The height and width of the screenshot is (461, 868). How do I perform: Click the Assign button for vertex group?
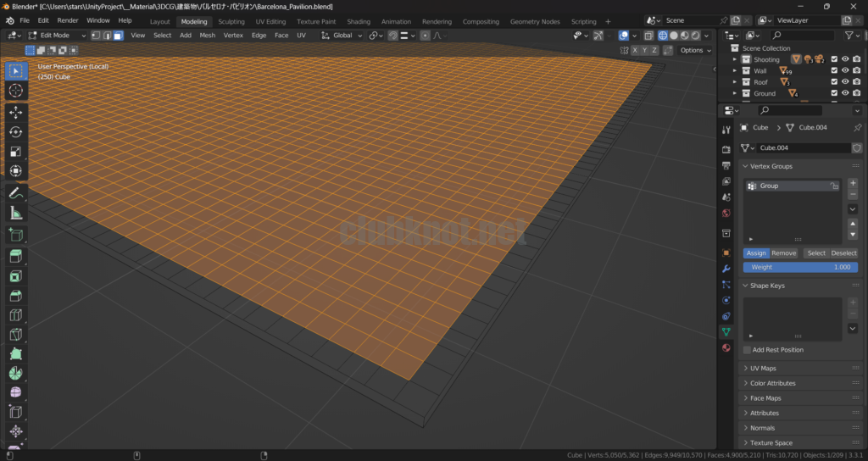tap(756, 253)
